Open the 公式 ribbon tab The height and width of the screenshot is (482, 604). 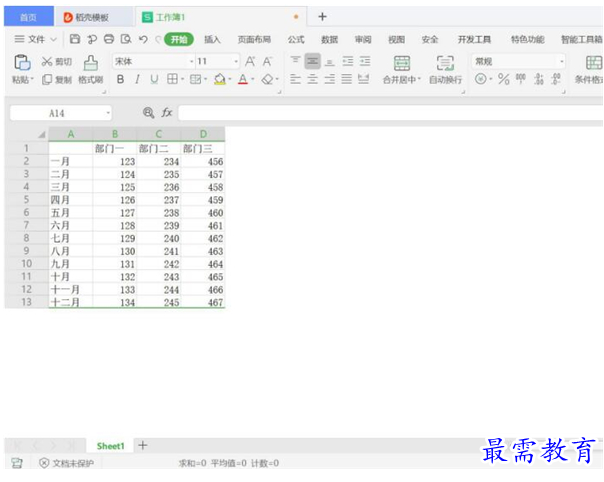pos(296,39)
